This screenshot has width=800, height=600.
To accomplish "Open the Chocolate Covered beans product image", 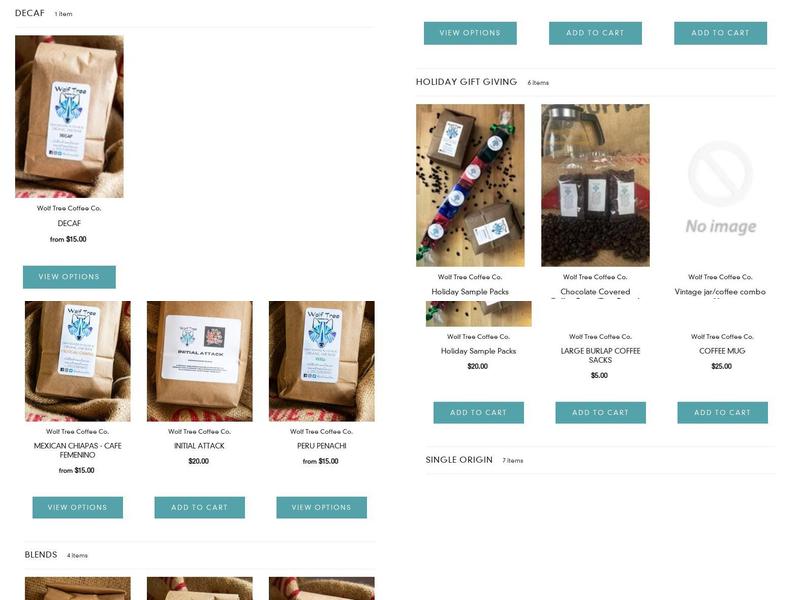I will [595, 185].
